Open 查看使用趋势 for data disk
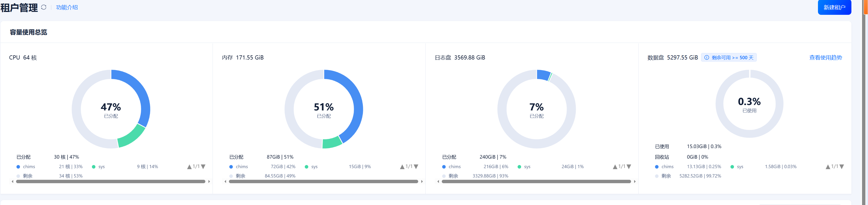 click(825, 57)
